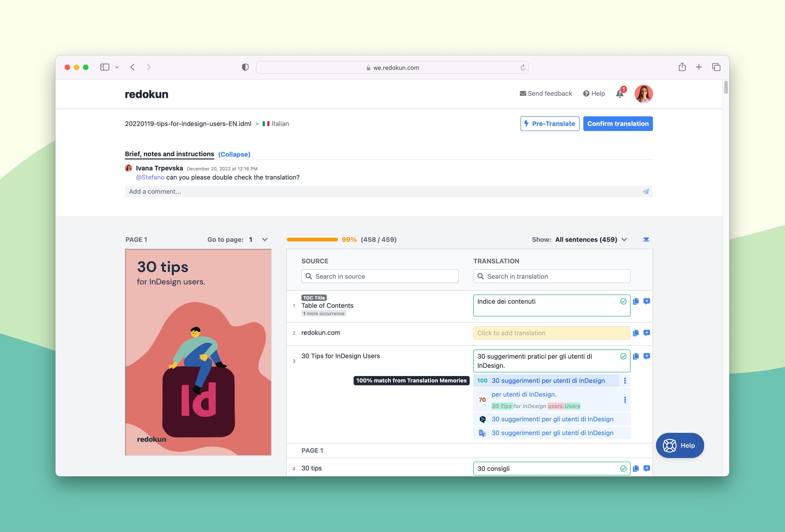Click the Safari share icon
The image size is (785, 532).
point(682,67)
